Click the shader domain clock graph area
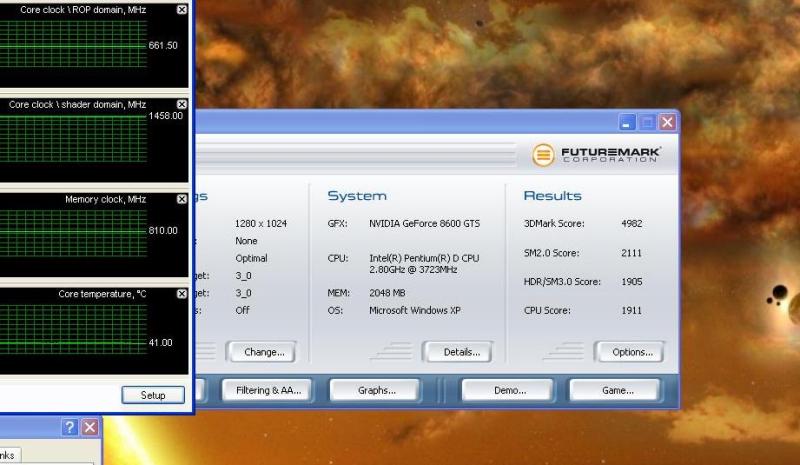 click(x=73, y=139)
